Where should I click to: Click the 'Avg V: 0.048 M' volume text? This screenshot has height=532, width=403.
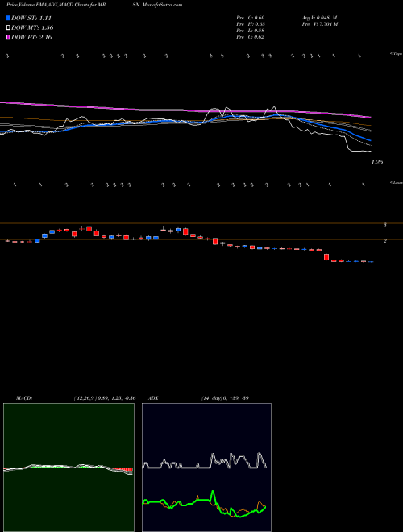pyautogui.click(x=319, y=18)
